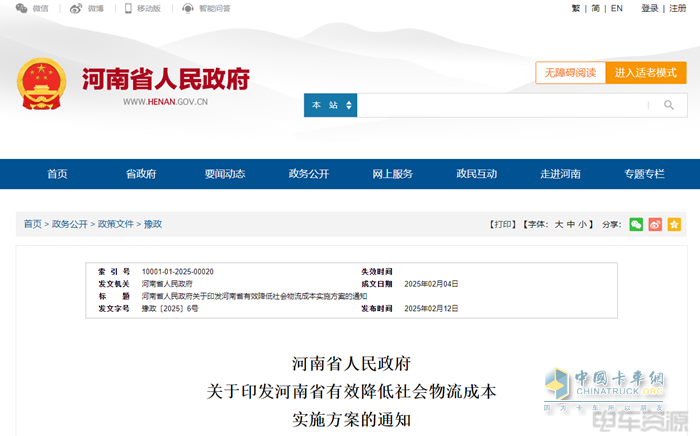Open the 走进河南 navigation item
Viewport: 700px width, 436px height.
561,174
